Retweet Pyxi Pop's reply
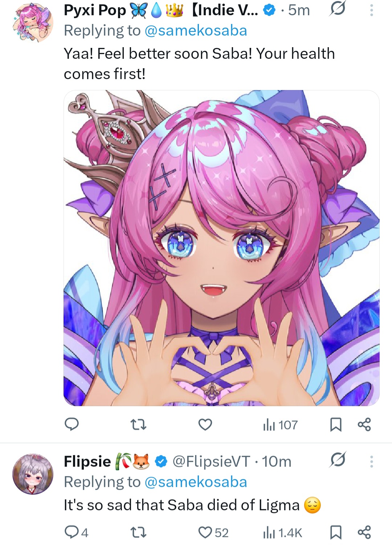Viewport: 392px width, 545px height. point(138,424)
